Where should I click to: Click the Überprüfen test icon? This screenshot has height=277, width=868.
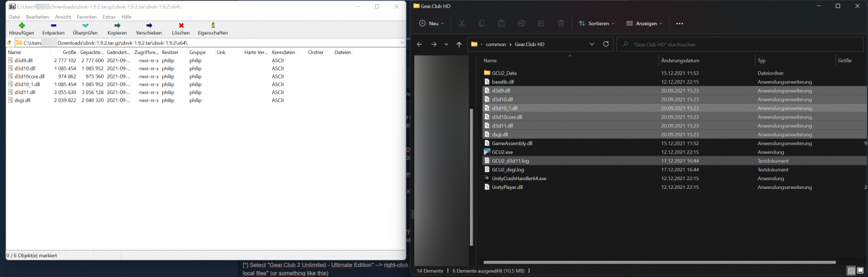pyautogui.click(x=85, y=27)
